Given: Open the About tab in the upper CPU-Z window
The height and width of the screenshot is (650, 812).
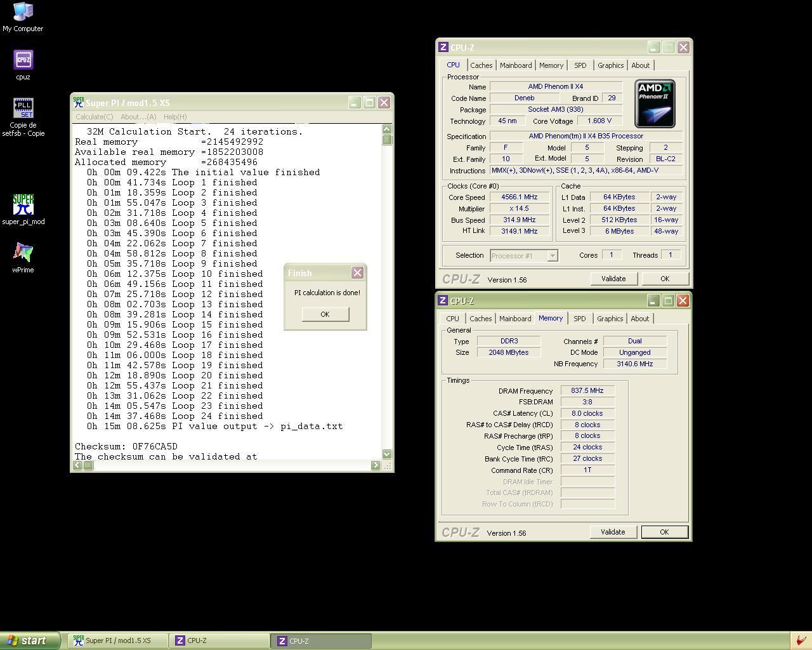Looking at the screenshot, I should [x=640, y=65].
